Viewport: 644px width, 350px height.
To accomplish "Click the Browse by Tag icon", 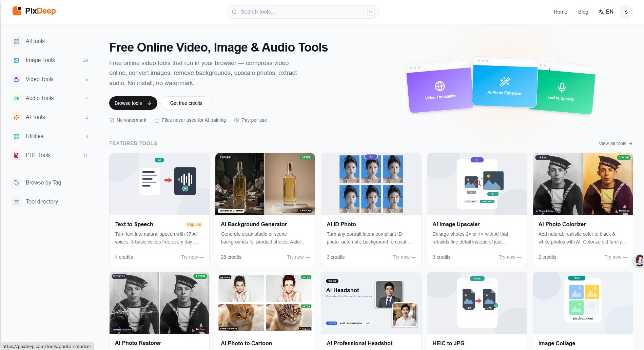I will click(16, 183).
